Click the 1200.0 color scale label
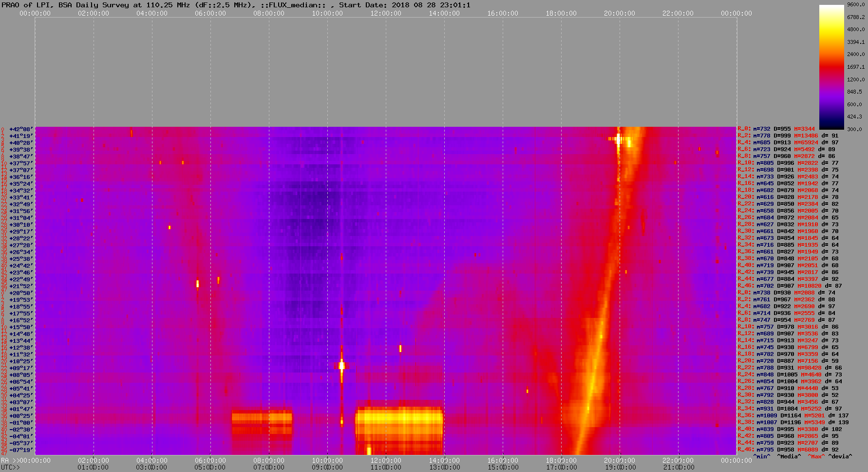 tap(856, 79)
